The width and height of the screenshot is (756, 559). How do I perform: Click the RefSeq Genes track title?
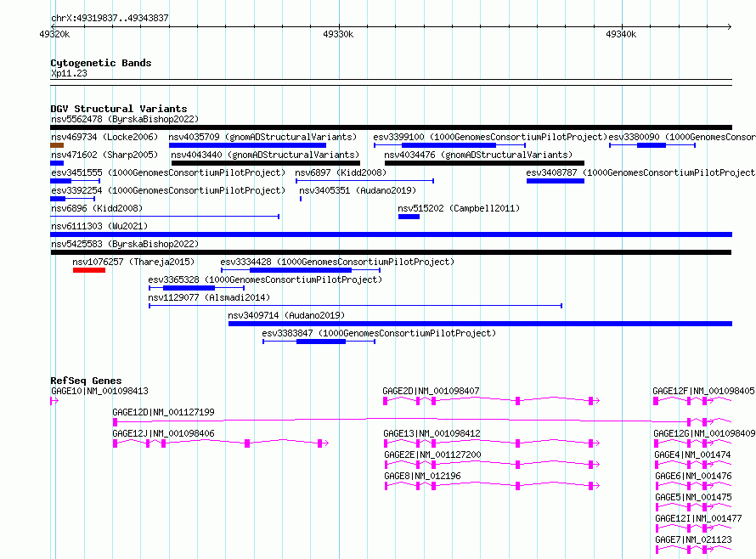(x=86, y=381)
